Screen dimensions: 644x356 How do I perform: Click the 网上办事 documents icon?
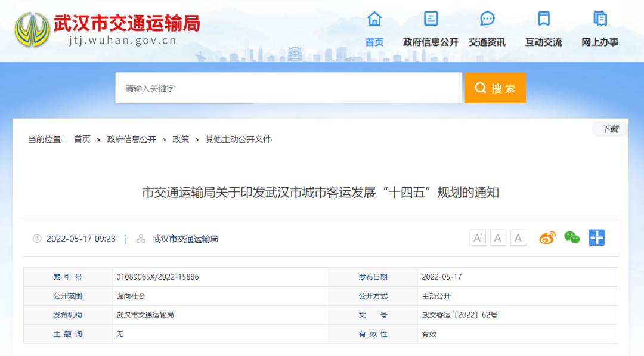point(600,18)
